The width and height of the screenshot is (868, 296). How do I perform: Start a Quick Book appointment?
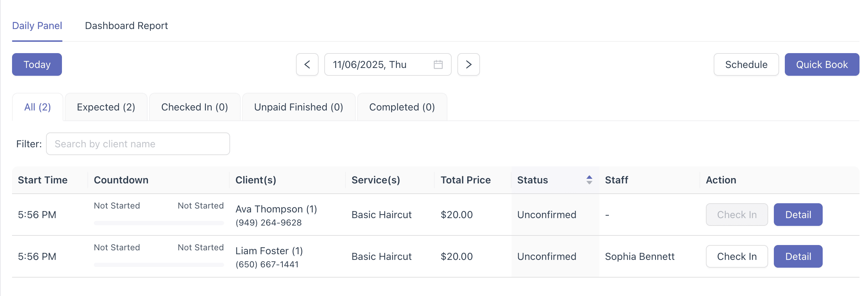(x=822, y=64)
